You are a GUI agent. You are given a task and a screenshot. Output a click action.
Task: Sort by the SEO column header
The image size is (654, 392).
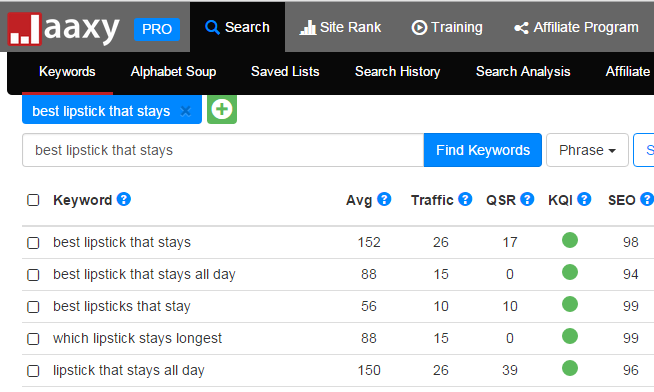[621, 201]
